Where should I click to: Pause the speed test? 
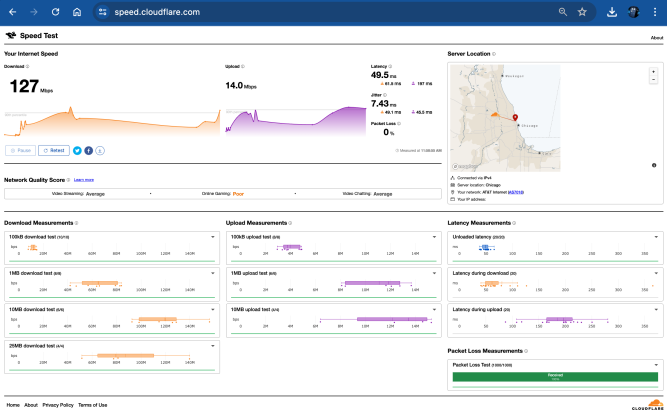coord(20,151)
